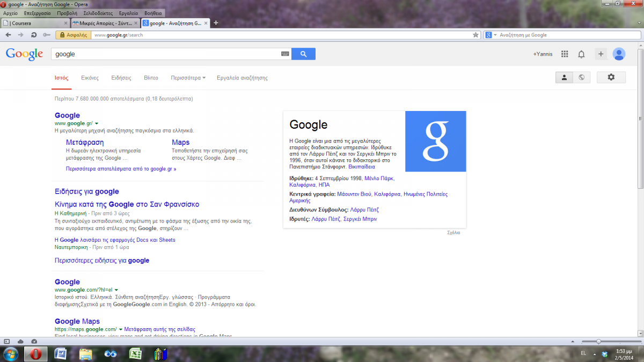Image resolution: width=644 pixels, height=362 pixels.
Task: Click the +Yannis profile link
Action: coord(542,54)
